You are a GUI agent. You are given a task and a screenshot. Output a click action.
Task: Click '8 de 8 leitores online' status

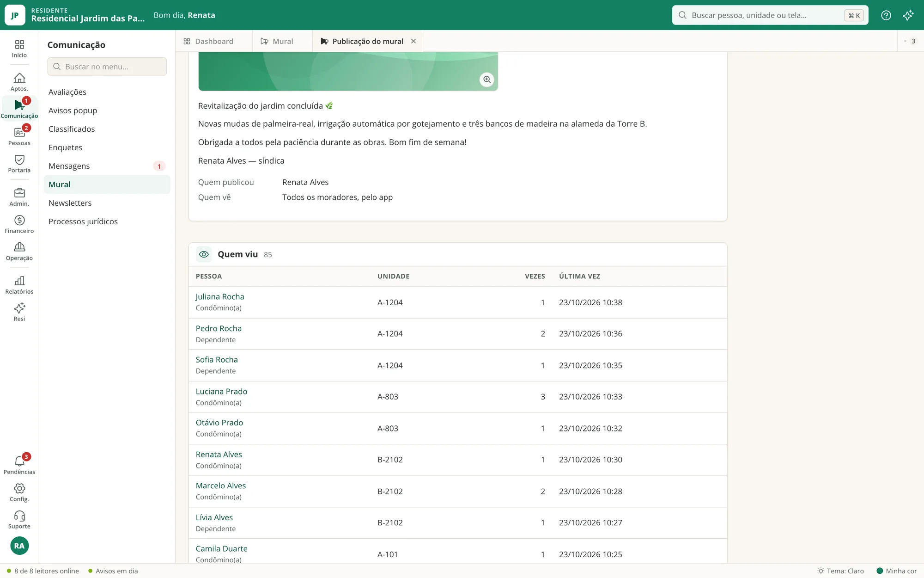point(43,571)
